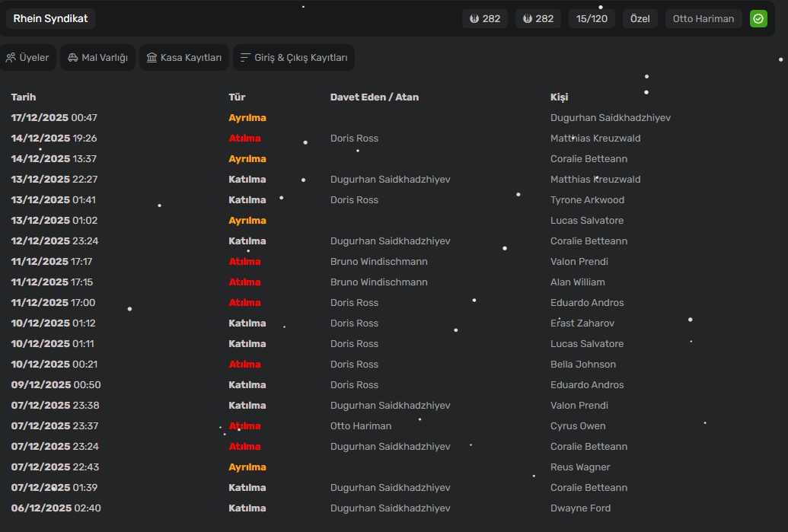The height and width of the screenshot is (532, 788).
Task: Click the Kişi column header
Action: tap(559, 97)
